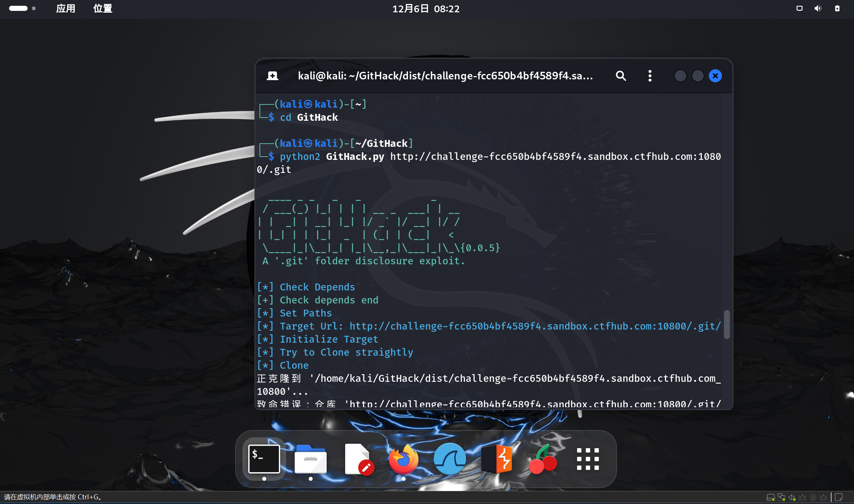Click the date and time clock
Image resolution: width=854 pixels, height=504 pixels.
(x=426, y=9)
